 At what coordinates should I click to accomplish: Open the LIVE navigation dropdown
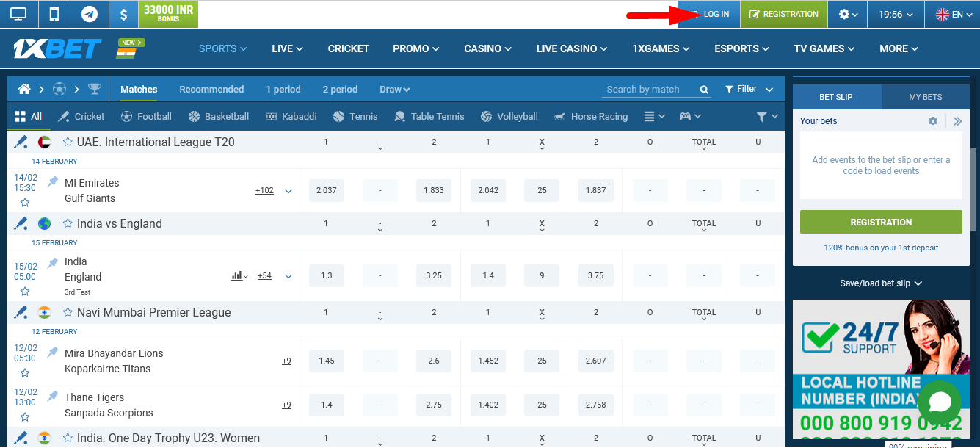tap(286, 48)
